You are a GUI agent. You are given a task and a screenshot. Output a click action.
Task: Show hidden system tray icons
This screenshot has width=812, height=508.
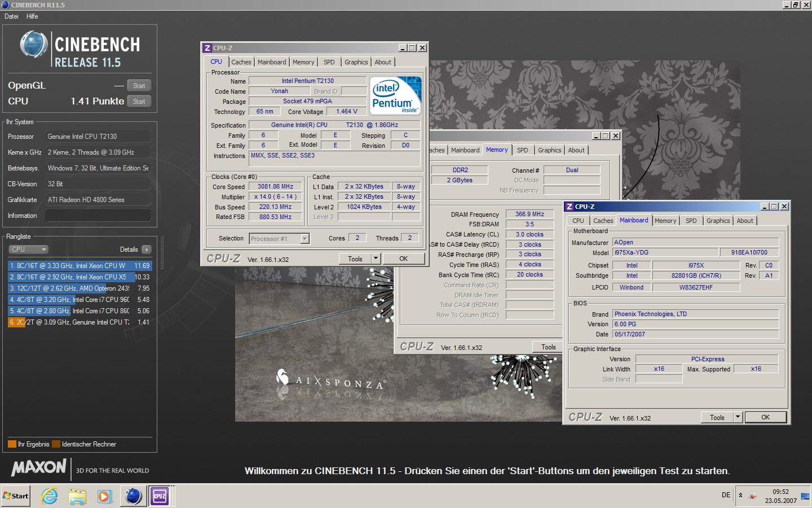(740, 496)
